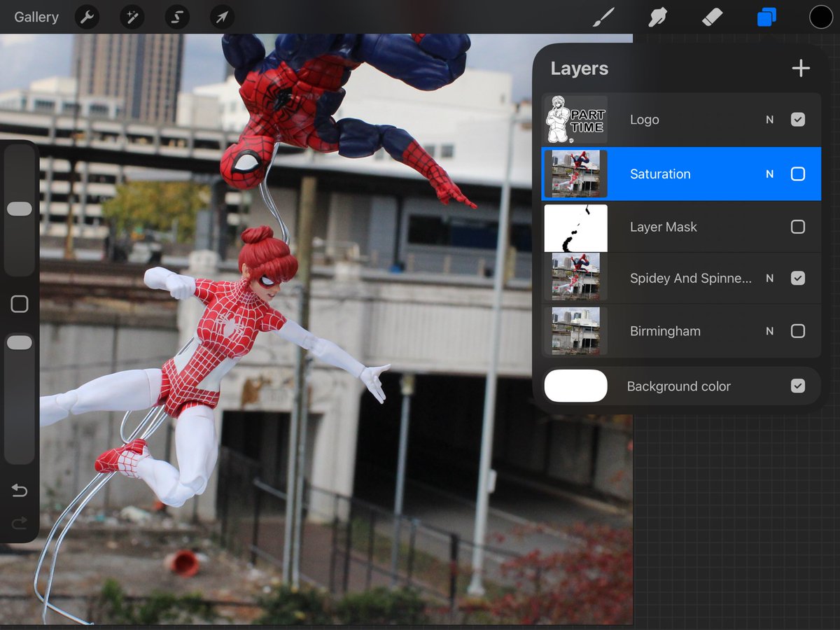Tap the Background color label
The image size is (840, 630).
tap(679, 386)
